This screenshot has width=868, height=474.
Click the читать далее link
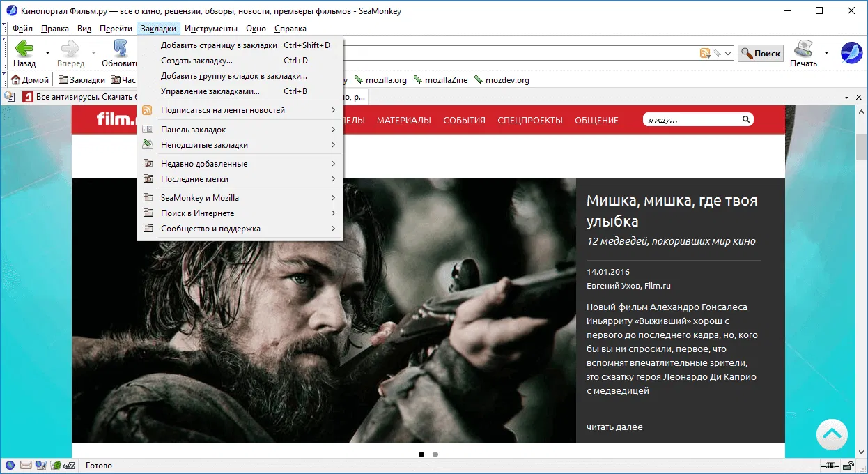(x=614, y=427)
